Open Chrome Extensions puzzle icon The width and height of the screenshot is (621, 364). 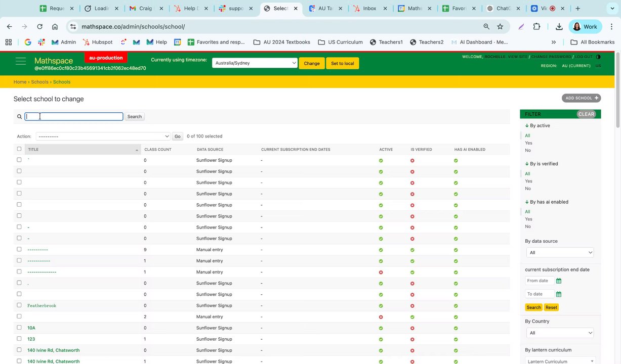pyautogui.click(x=537, y=27)
